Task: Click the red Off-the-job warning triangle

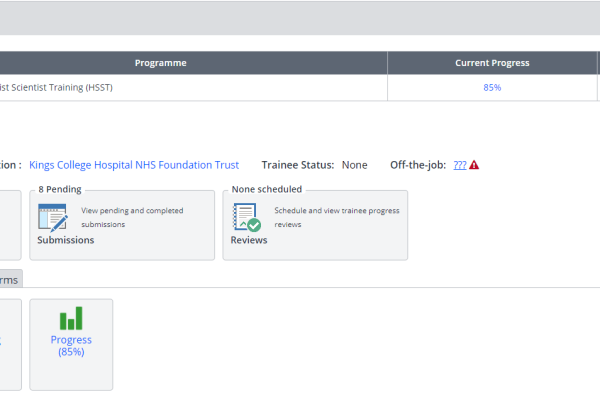Action: [x=474, y=165]
